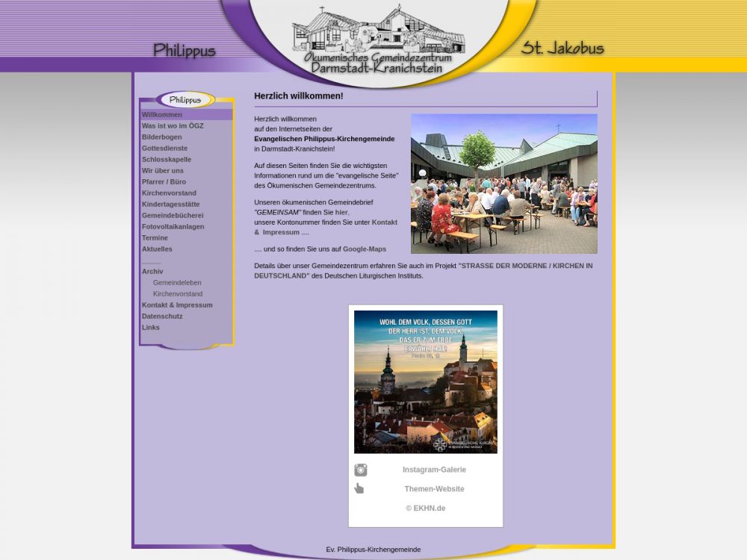Open the Instagram-Galerie link
Image resolution: width=747 pixels, height=560 pixels.
click(x=434, y=470)
